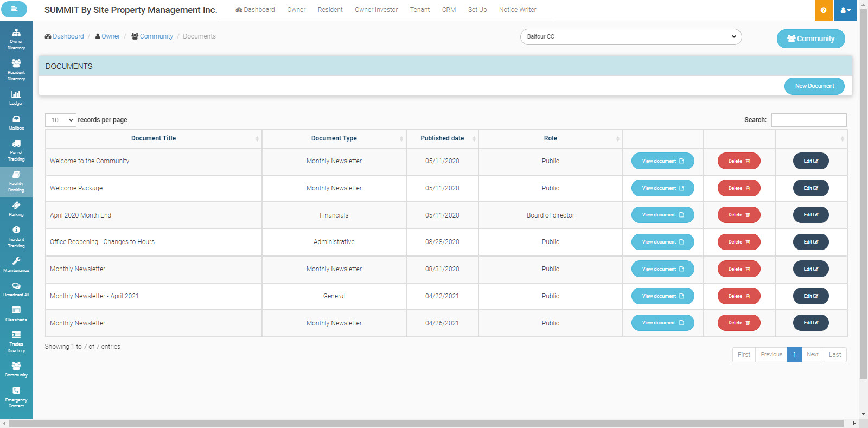Open Owner top menu item
The image size is (868, 428).
[296, 10]
